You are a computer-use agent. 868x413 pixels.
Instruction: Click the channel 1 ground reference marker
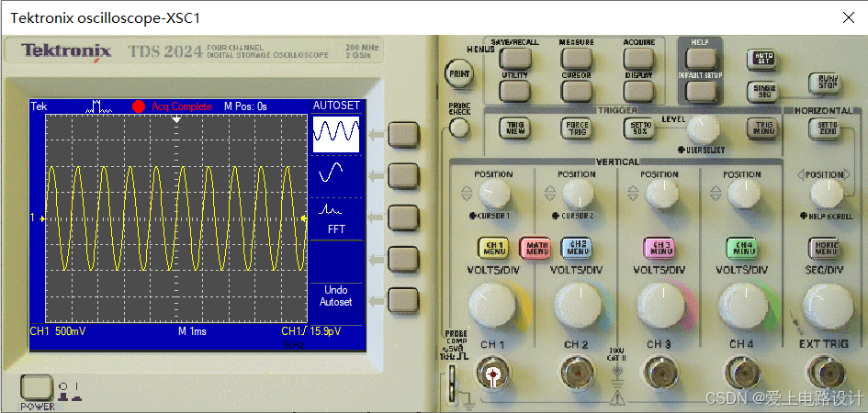click(x=38, y=218)
